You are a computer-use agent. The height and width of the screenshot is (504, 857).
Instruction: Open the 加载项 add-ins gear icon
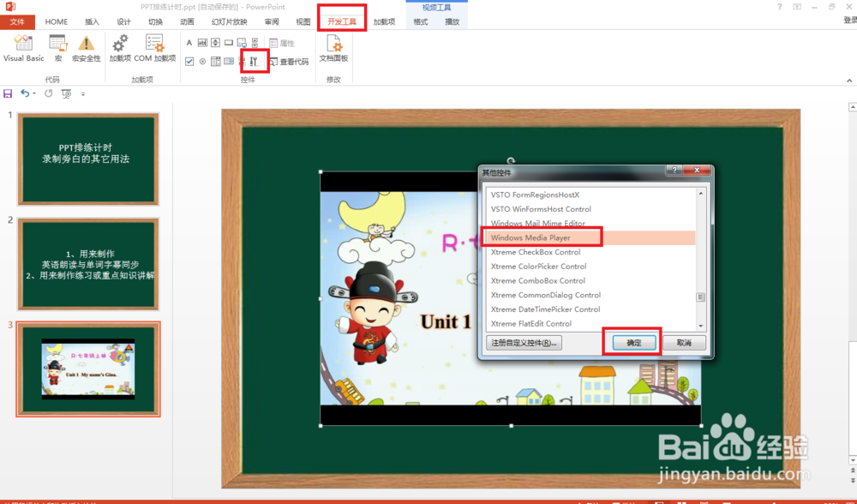point(120,48)
